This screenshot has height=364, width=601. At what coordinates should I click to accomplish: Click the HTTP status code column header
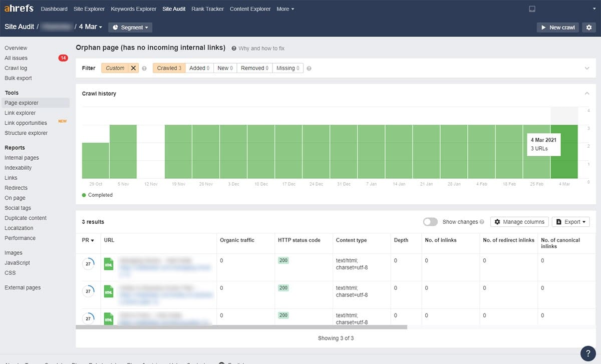[x=299, y=240]
